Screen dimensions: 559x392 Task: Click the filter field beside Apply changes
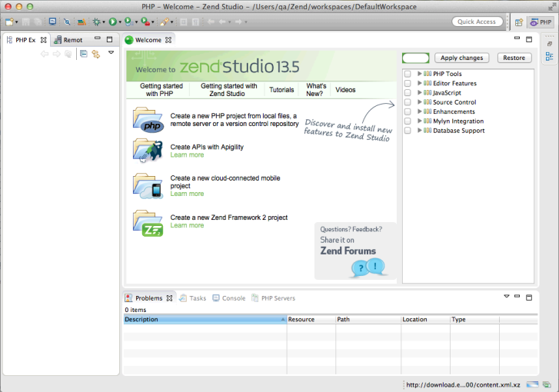[x=416, y=58]
